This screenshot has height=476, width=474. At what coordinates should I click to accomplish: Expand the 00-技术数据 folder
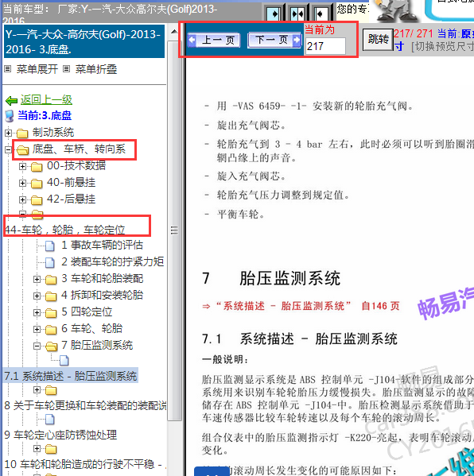[22, 166]
